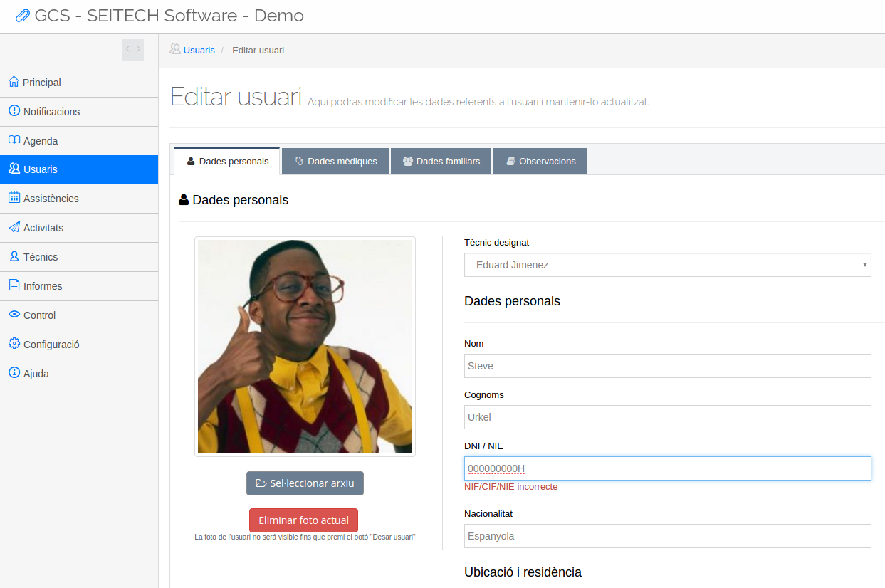Image resolution: width=885 pixels, height=588 pixels.
Task: Switch to Dades familiars tab
Action: pyautogui.click(x=441, y=162)
